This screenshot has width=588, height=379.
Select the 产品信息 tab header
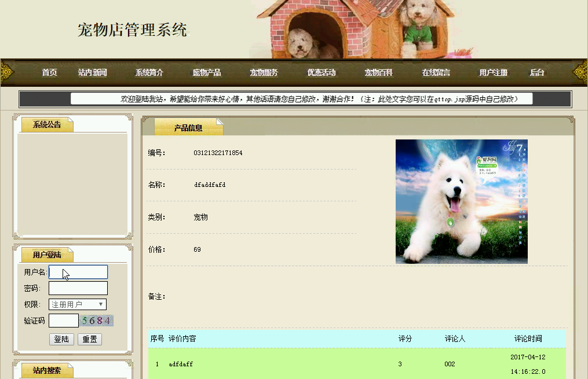click(188, 128)
